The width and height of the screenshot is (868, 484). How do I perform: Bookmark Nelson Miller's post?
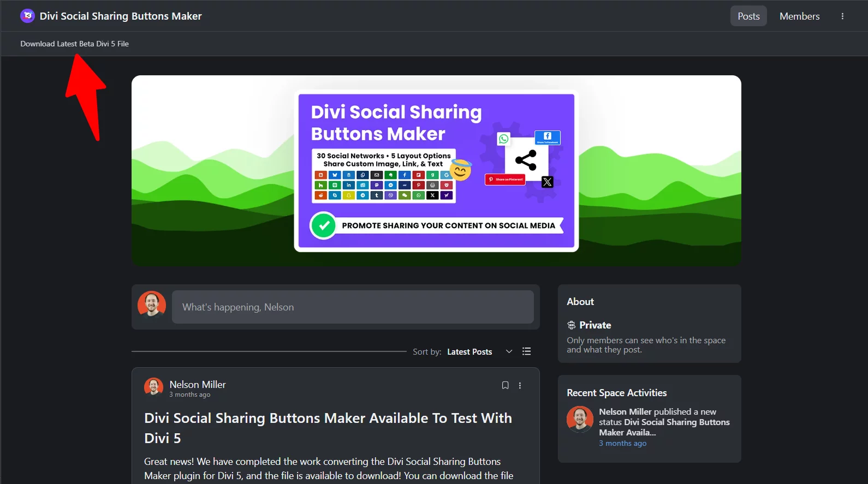[x=505, y=385]
